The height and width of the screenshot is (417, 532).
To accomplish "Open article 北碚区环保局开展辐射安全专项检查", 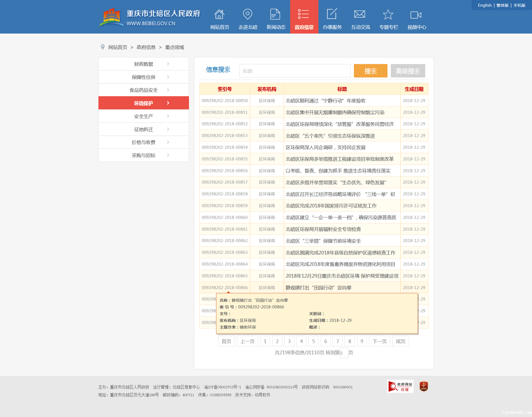I will (323, 229).
